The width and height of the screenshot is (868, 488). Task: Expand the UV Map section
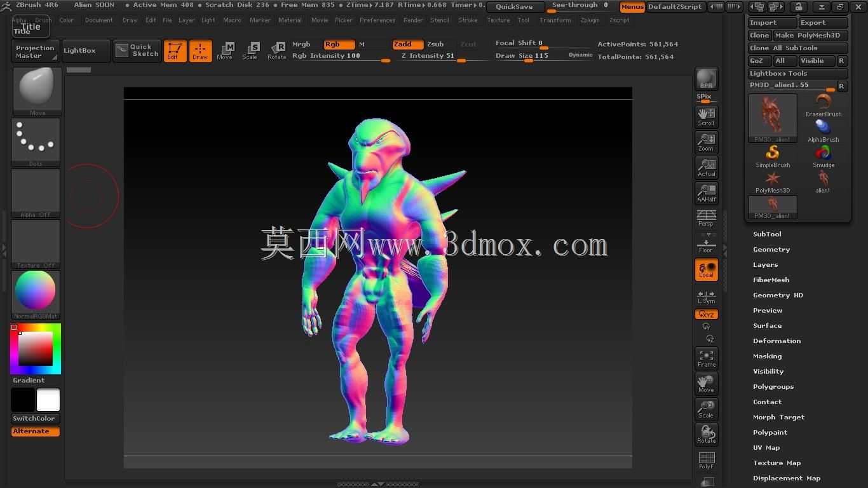766,448
